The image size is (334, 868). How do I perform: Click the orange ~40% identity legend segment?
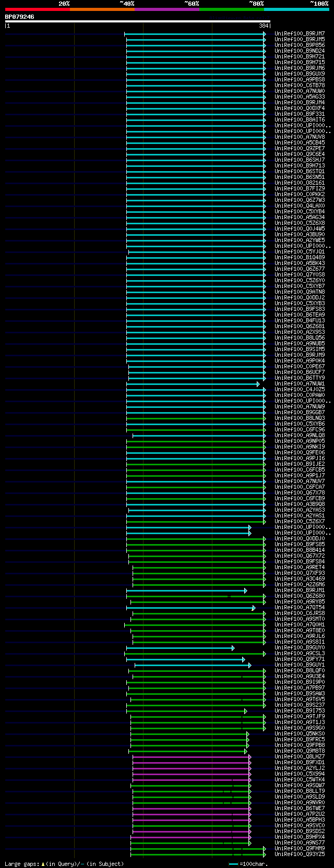point(102,9)
